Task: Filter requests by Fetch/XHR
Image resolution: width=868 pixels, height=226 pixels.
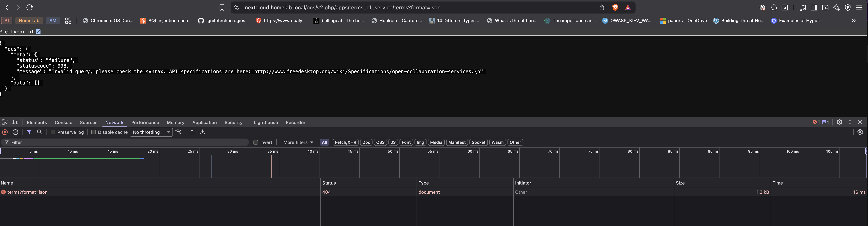Action: pos(345,142)
